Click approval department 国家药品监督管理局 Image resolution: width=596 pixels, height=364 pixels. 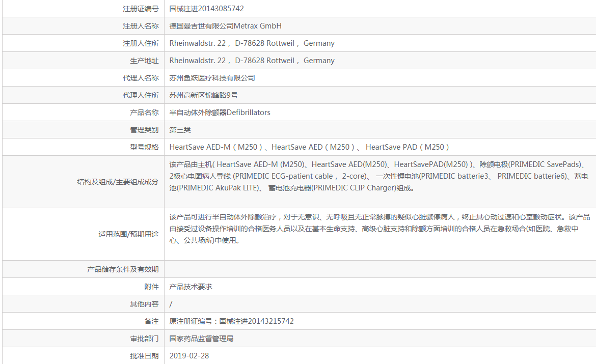point(201,339)
